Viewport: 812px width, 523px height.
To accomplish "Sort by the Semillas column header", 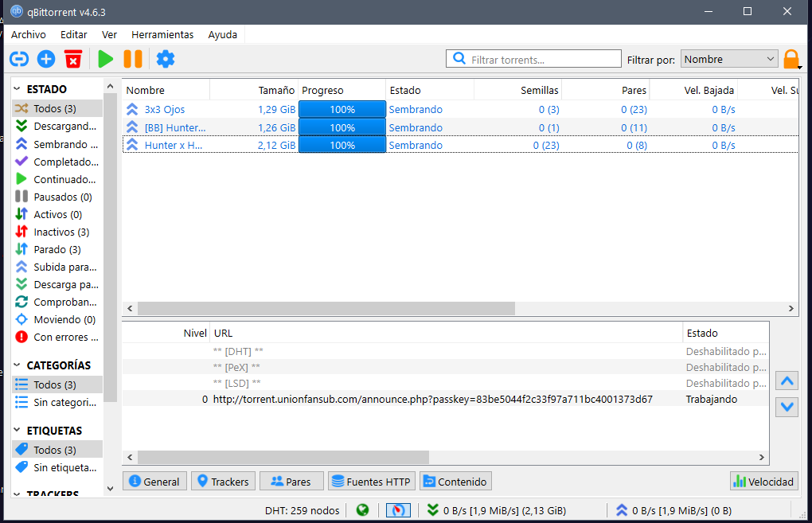I will tap(518, 90).
